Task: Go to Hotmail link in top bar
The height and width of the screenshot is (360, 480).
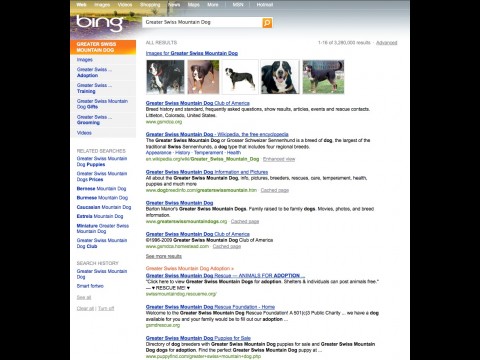Action: click(x=265, y=5)
